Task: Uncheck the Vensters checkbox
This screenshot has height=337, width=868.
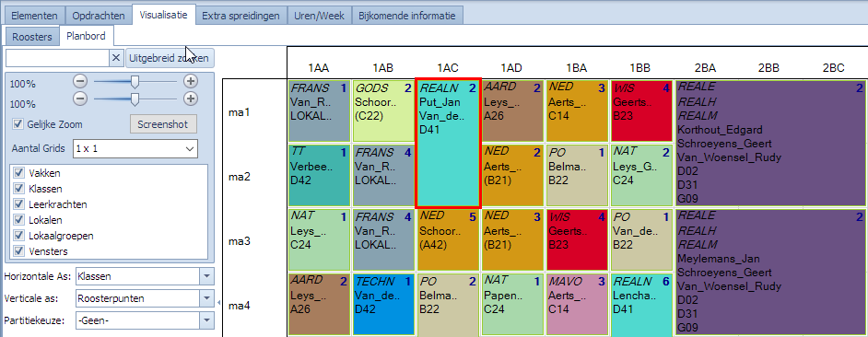Action: tap(18, 251)
